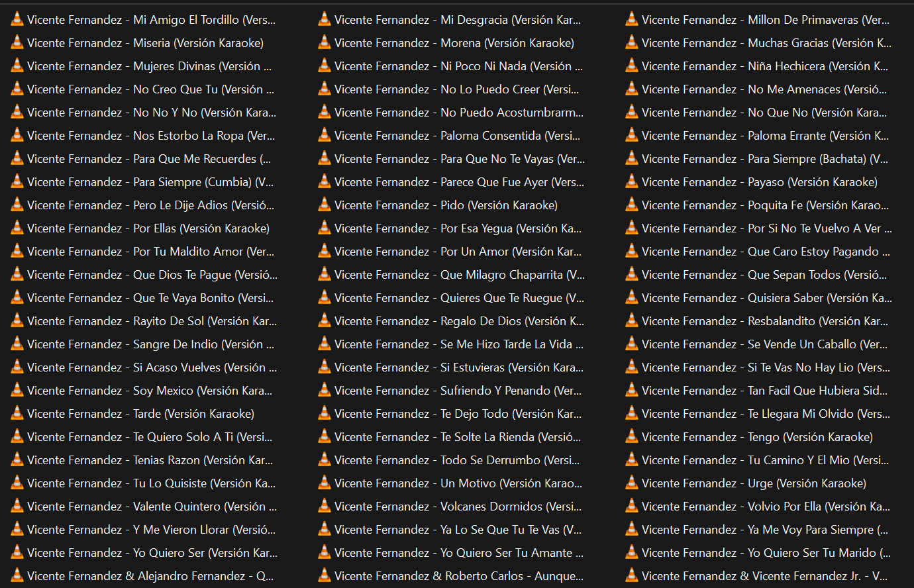Click the VLC cone icon for Miseria
The image size is (914, 588).
[17, 43]
